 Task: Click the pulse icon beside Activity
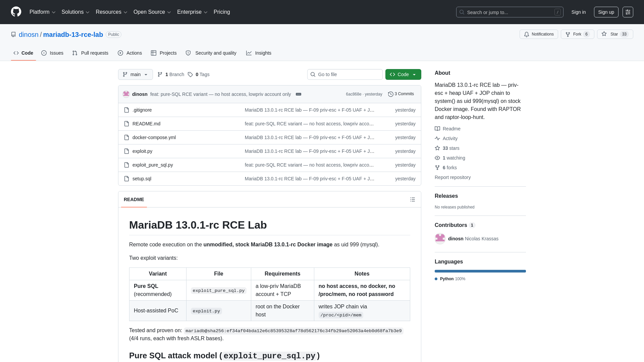(x=437, y=138)
